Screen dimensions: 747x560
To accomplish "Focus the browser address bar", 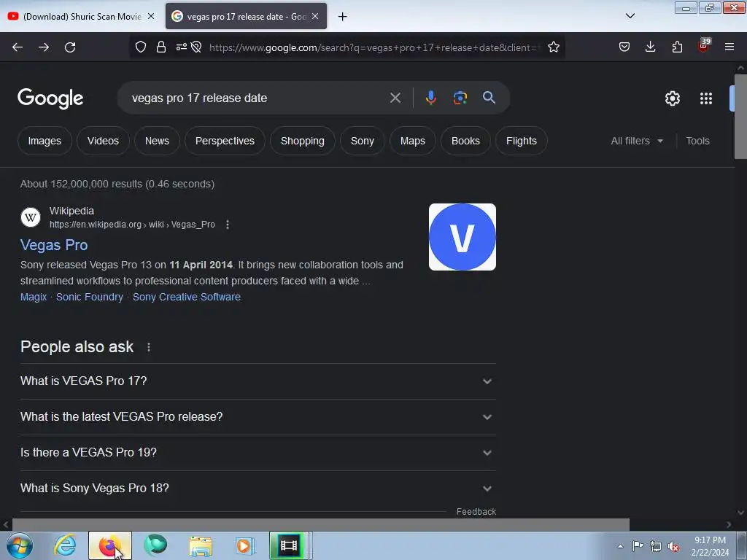I will 374,47.
